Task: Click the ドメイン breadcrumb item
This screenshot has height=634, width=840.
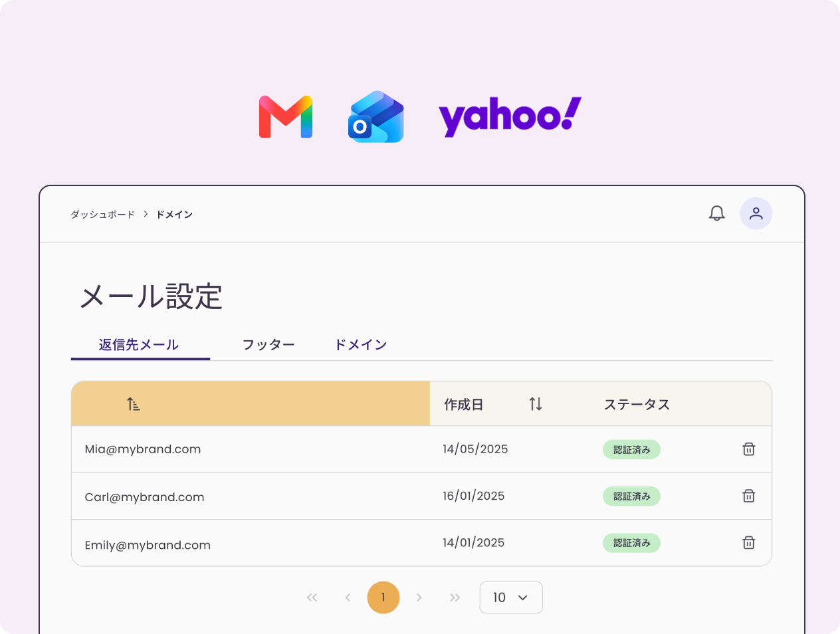Action: [175, 214]
